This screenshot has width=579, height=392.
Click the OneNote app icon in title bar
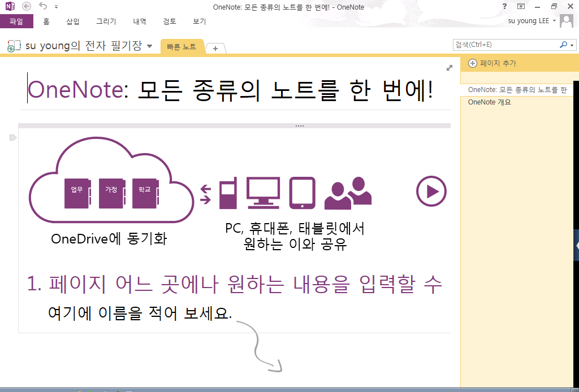[x=10, y=6]
